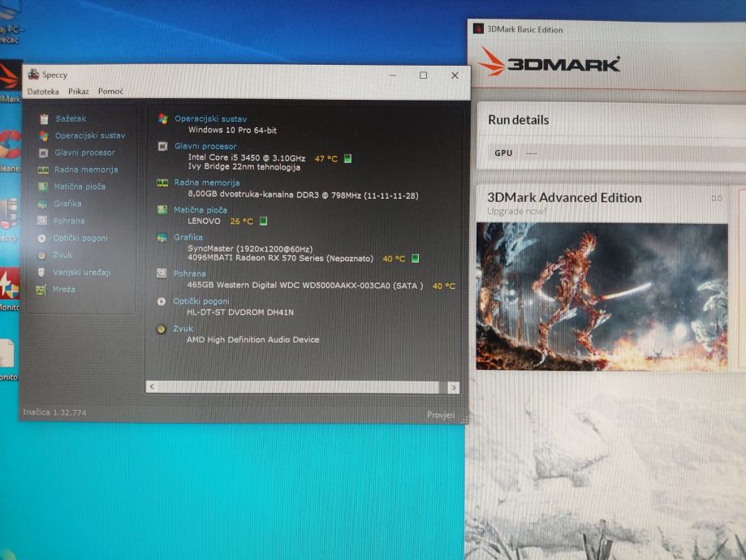746x560 pixels.
Task: Click the RAM icon beside Radna memorija sidebar item
Action: coord(43,170)
